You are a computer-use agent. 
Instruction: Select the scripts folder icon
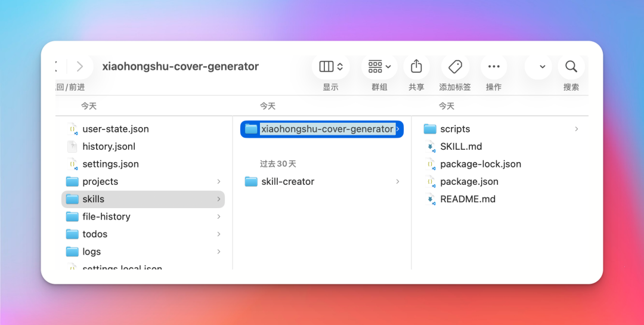pos(430,129)
